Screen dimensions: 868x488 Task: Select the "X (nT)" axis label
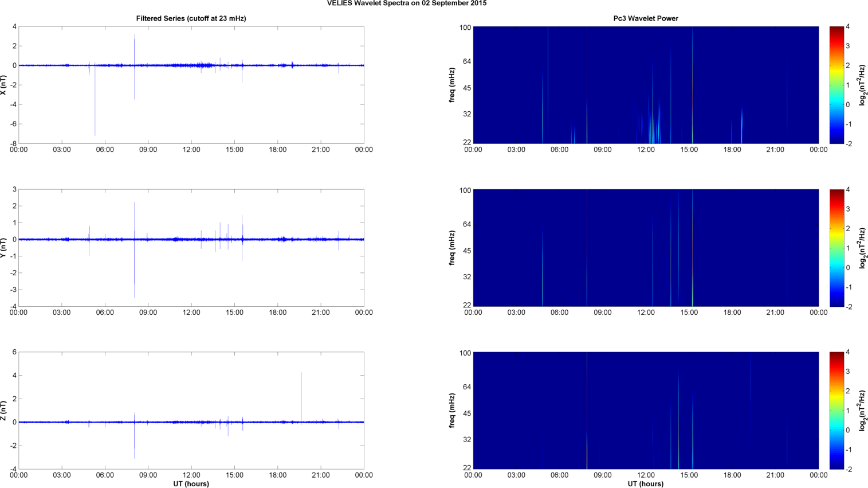click(3, 85)
